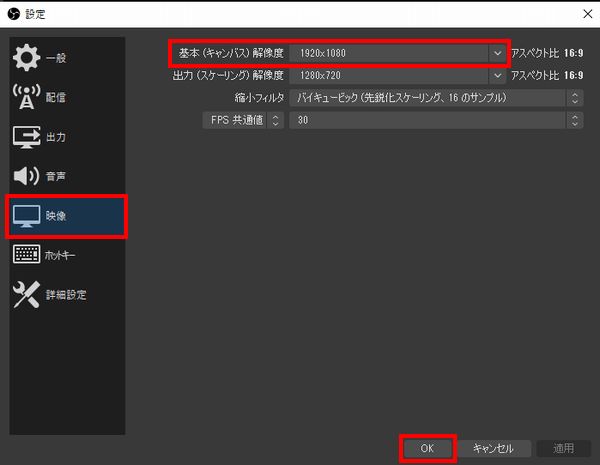This screenshot has width=600, height=465.
Task: Click the 縮小フィルタ spinner arrows
Action: click(x=575, y=98)
